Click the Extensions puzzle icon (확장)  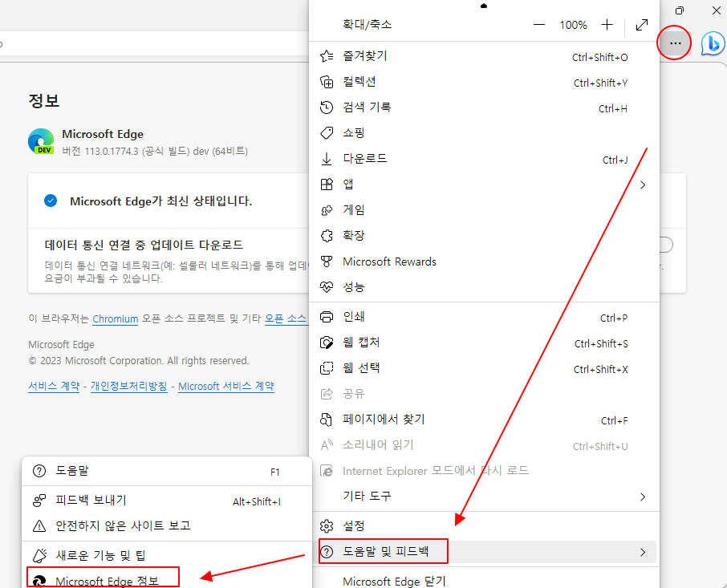coord(327,235)
